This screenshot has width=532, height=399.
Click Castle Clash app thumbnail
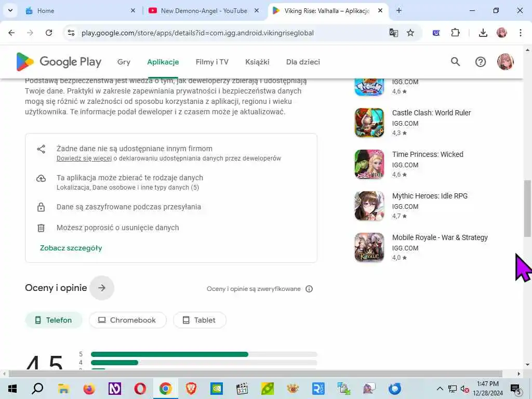point(369,123)
